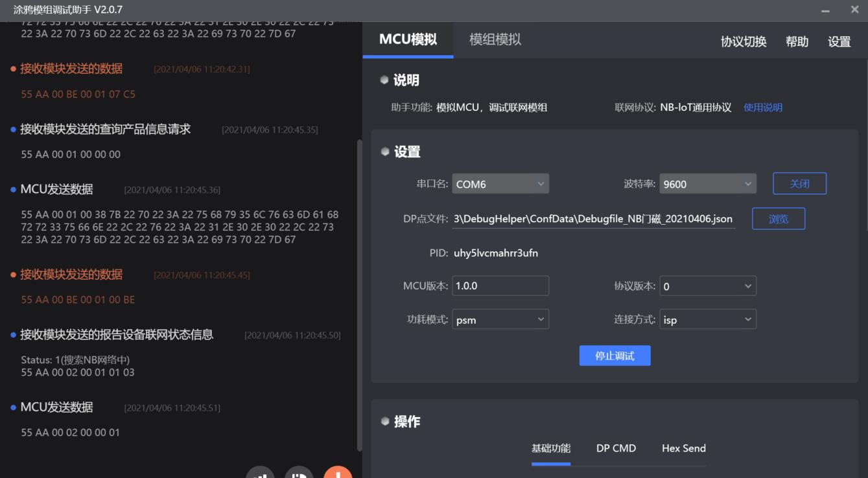The width and height of the screenshot is (868, 478).
Task: Select the Hex Send tab
Action: click(683, 448)
